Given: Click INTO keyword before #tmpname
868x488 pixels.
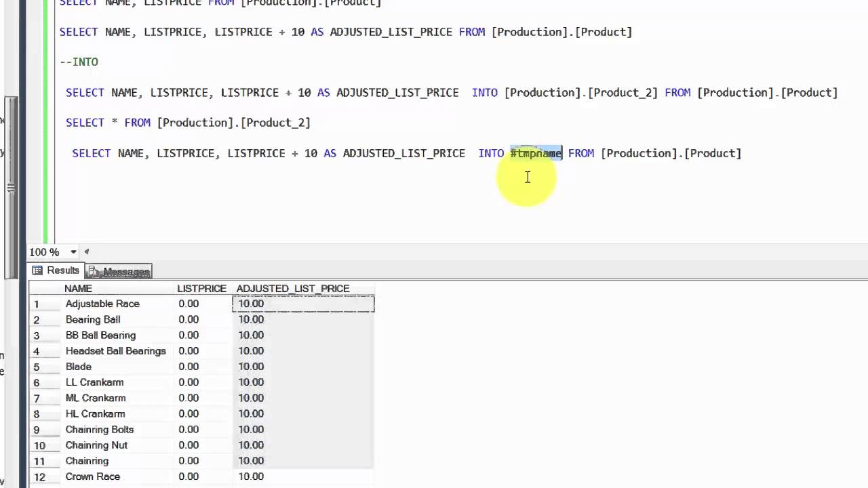Looking at the screenshot, I should click(491, 153).
